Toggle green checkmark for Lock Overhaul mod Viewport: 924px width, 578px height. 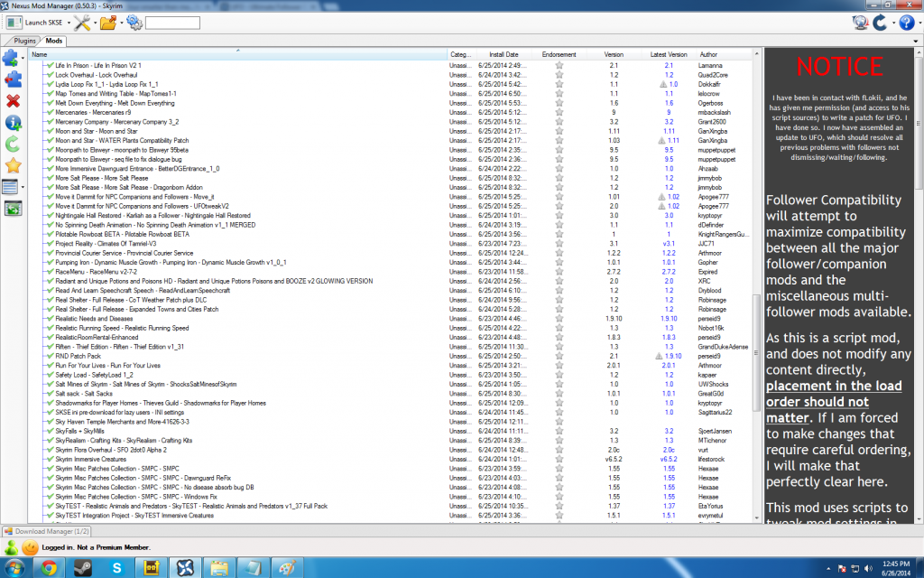click(50, 75)
